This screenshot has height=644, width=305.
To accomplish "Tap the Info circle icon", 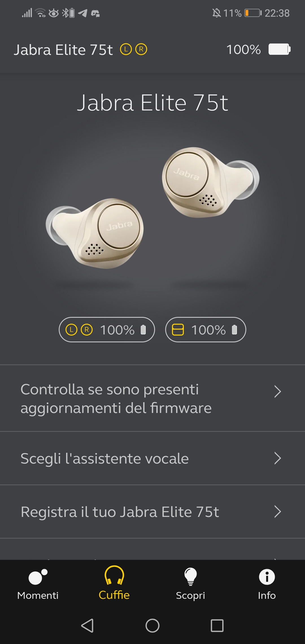I will tap(267, 576).
